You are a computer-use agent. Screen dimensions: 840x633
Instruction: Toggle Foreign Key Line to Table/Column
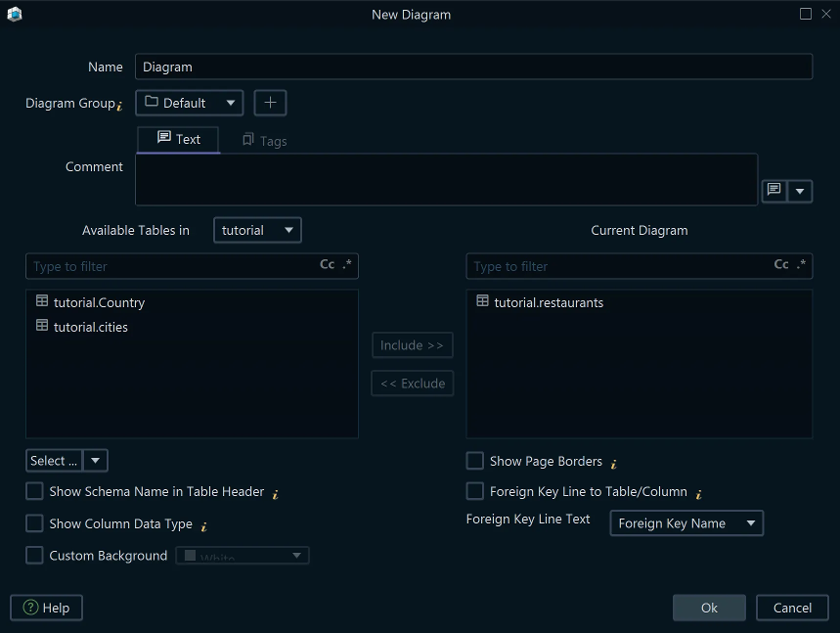click(474, 491)
